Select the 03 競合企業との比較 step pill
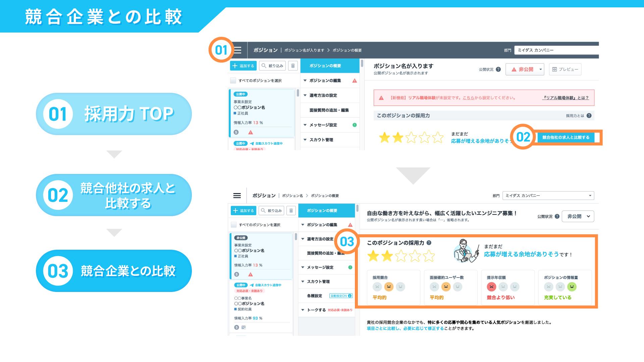Viewport: 644px width, 362px height. tap(114, 271)
